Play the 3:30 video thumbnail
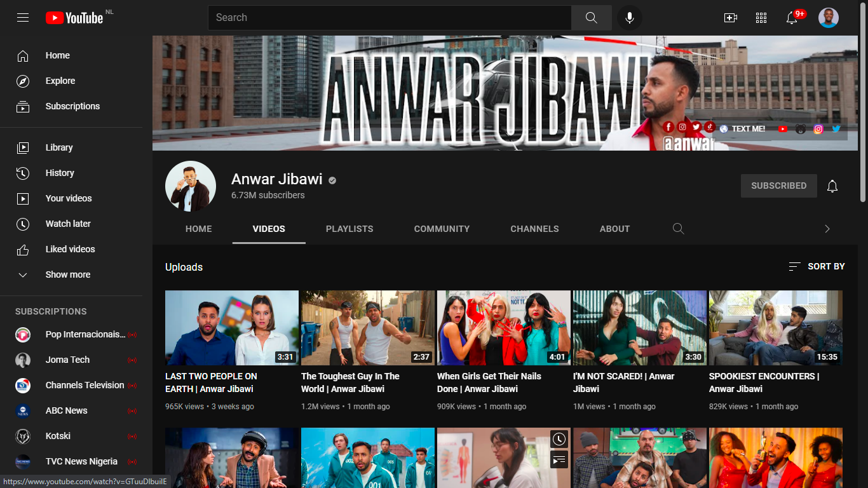The height and width of the screenshot is (488, 868). [640, 328]
